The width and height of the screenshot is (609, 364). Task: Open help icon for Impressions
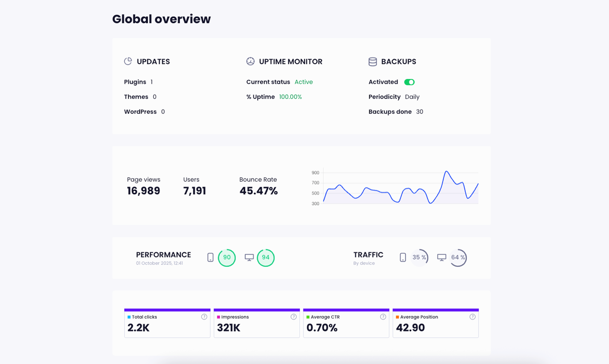293,317
